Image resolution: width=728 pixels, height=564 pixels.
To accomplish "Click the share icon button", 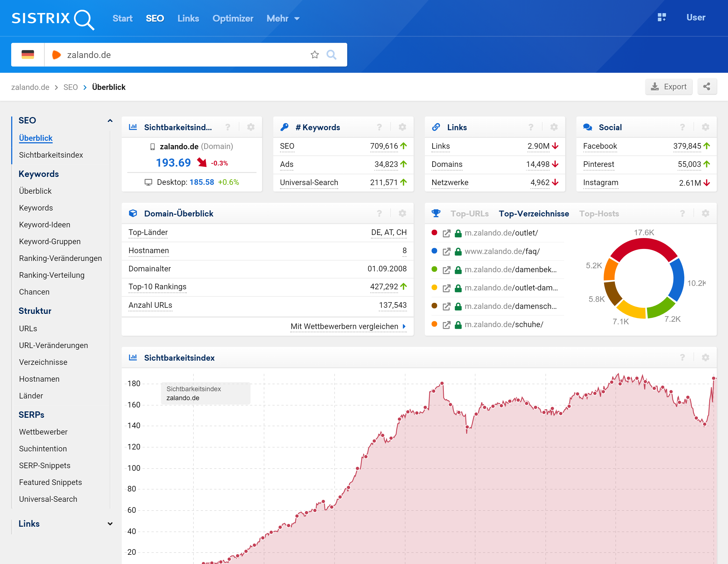I will click(707, 87).
